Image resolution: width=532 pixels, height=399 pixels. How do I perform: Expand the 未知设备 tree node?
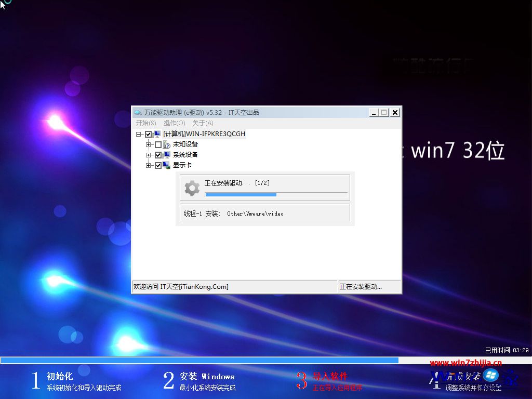pyautogui.click(x=148, y=144)
